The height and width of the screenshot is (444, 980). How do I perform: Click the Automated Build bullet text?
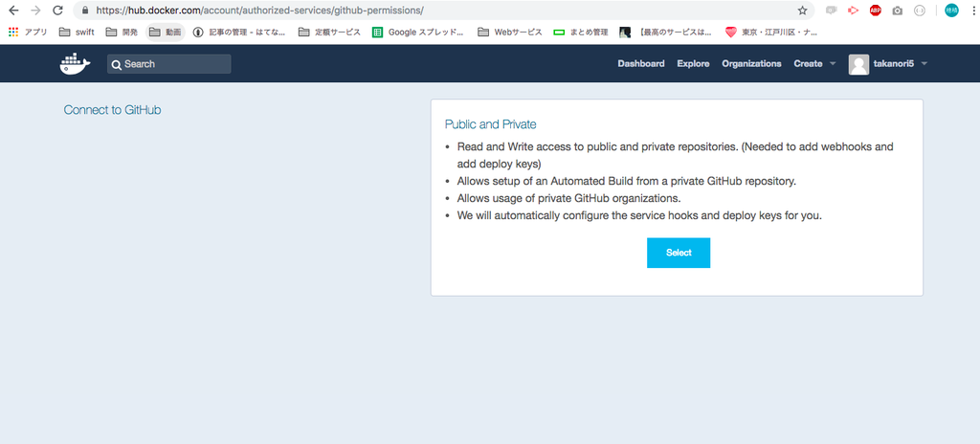pos(626,182)
